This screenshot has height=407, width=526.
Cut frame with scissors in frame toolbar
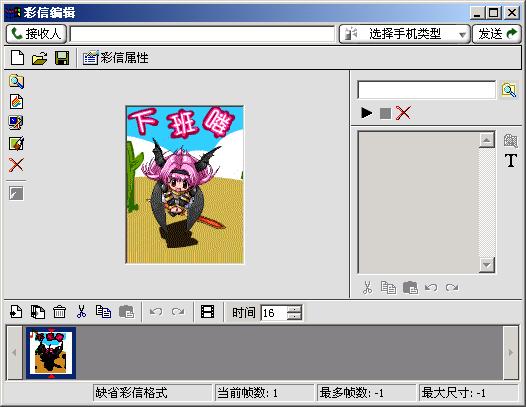(x=81, y=312)
